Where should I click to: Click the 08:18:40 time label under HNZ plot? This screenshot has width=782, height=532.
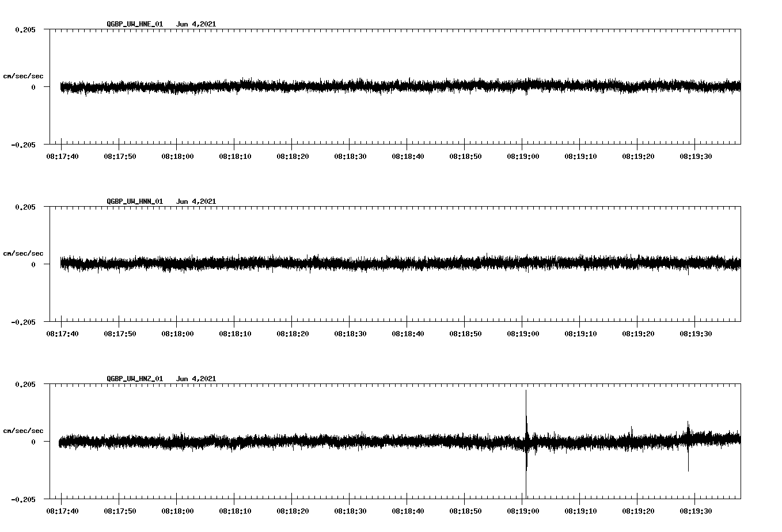pyautogui.click(x=408, y=511)
